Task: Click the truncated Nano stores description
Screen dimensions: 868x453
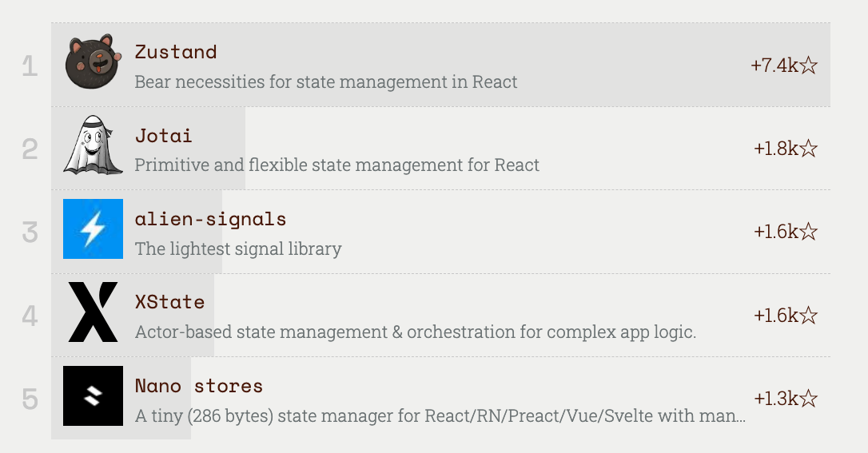Action: coord(440,415)
